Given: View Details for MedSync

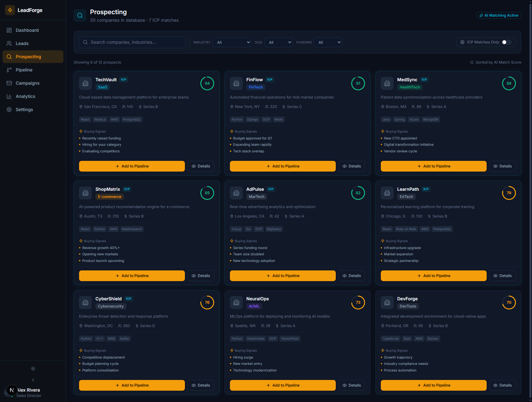Looking at the screenshot, I should tap(502, 166).
